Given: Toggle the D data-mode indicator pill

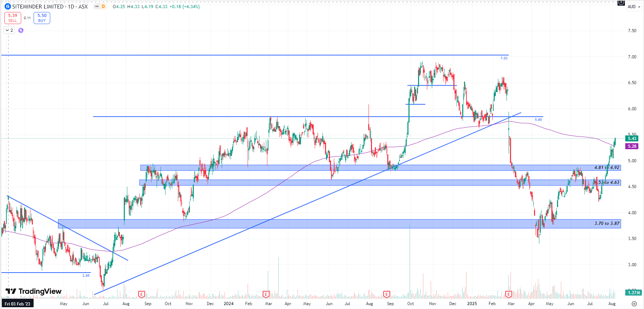Looking at the screenshot, I should (x=103, y=6).
